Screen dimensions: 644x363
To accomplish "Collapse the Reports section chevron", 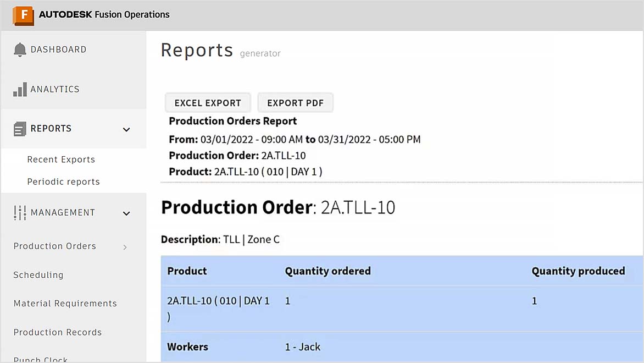I will coord(126,130).
